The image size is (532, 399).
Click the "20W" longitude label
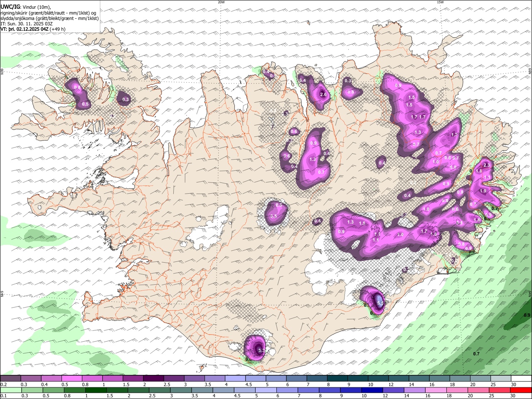pos(221,2)
